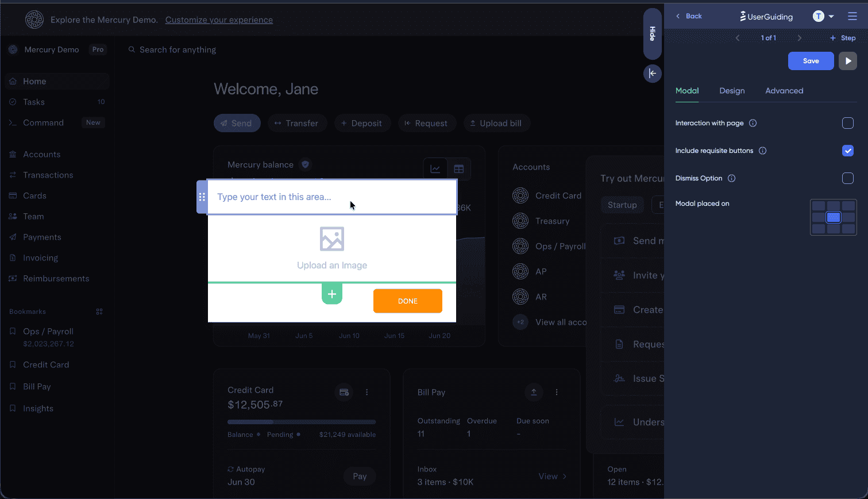The image size is (868, 499).
Task: Switch to the Modal tab
Action: coord(687,91)
